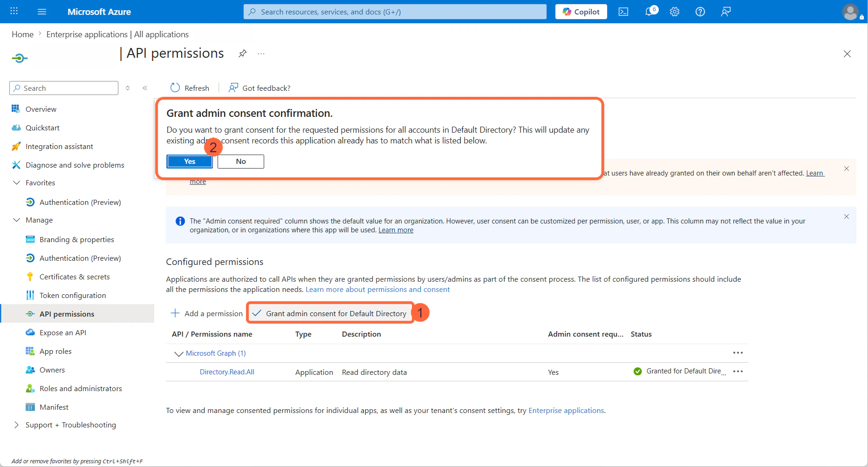The image size is (868, 467).
Task: Pin the API permissions blade
Action: pyautogui.click(x=242, y=54)
